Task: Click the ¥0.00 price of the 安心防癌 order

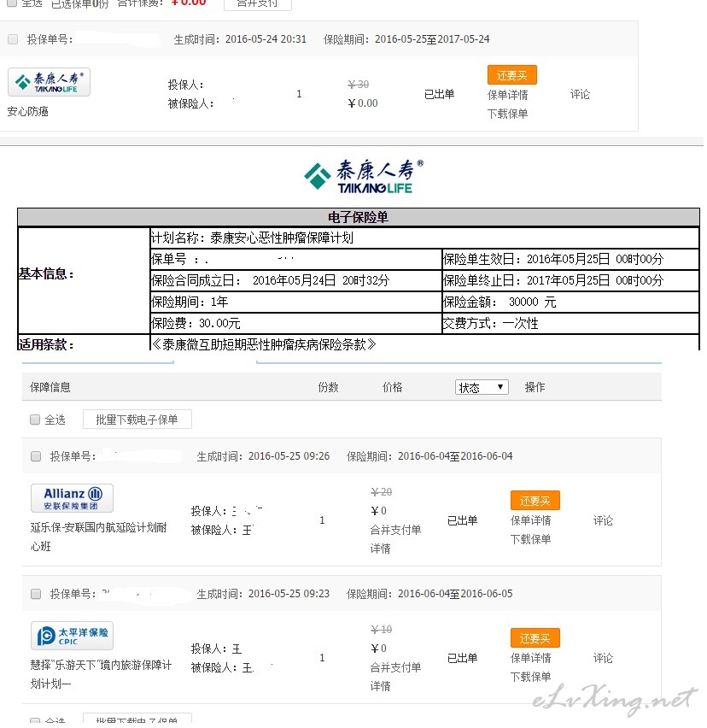Action: pos(363,103)
